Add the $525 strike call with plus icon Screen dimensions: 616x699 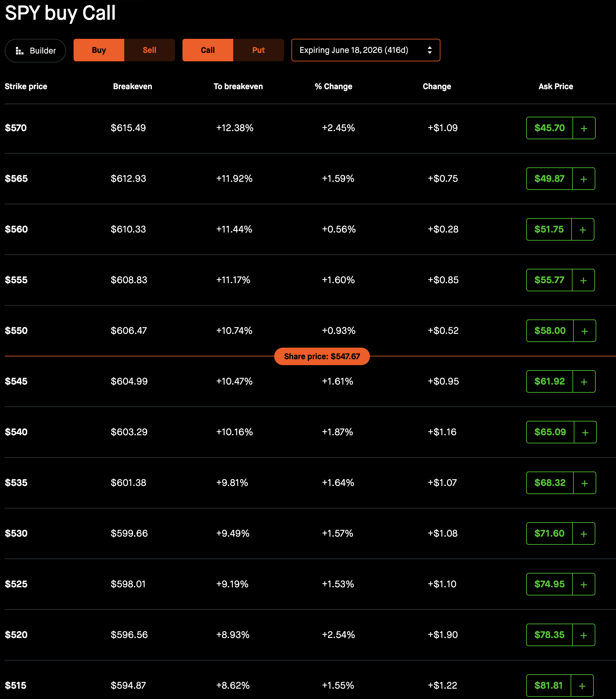point(583,584)
